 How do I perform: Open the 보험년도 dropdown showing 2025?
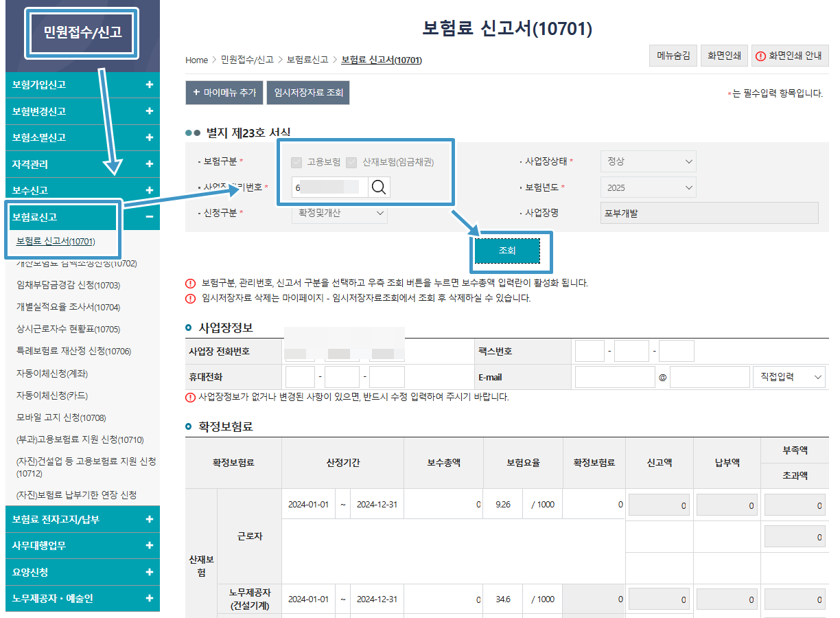coord(649,187)
